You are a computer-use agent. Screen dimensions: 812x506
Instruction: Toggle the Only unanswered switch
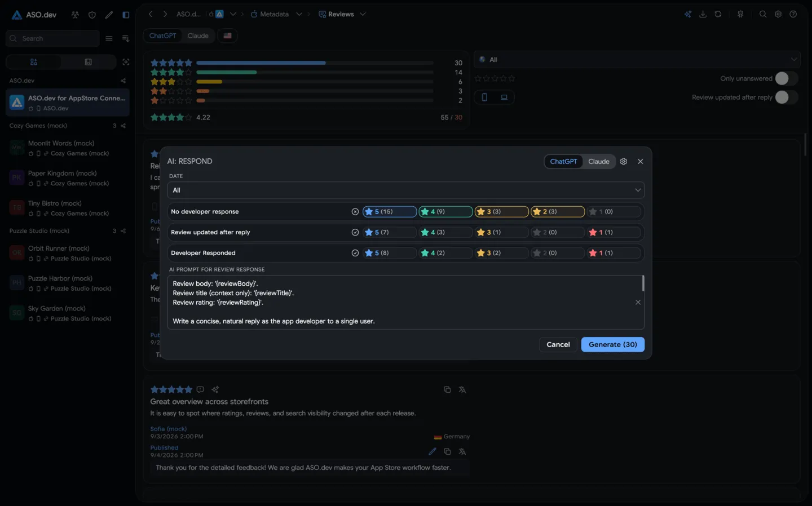coord(786,78)
